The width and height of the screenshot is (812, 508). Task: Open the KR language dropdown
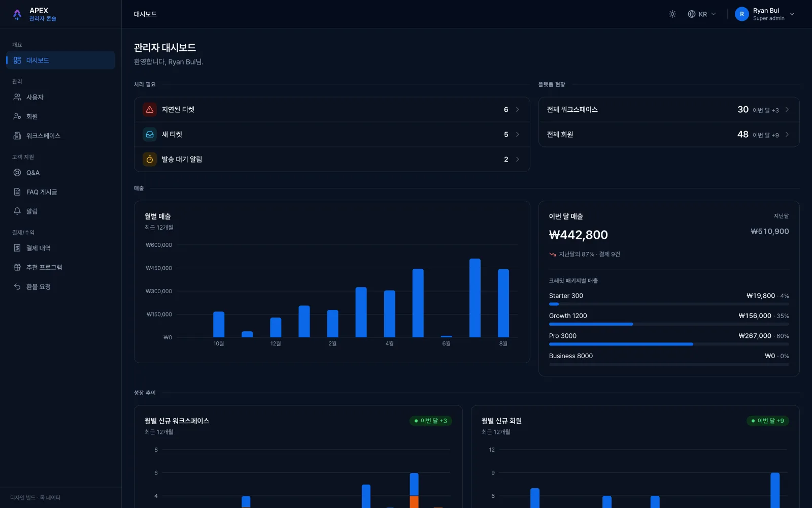tap(702, 14)
